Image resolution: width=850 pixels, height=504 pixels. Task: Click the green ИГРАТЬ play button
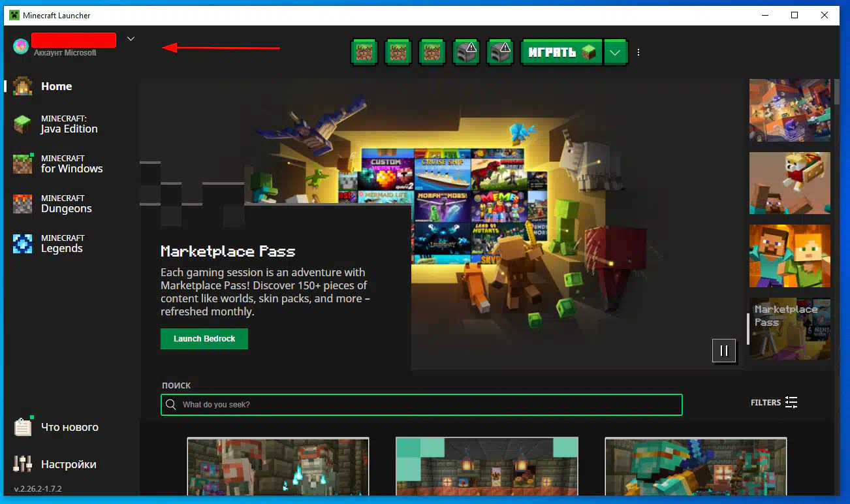[x=561, y=52]
